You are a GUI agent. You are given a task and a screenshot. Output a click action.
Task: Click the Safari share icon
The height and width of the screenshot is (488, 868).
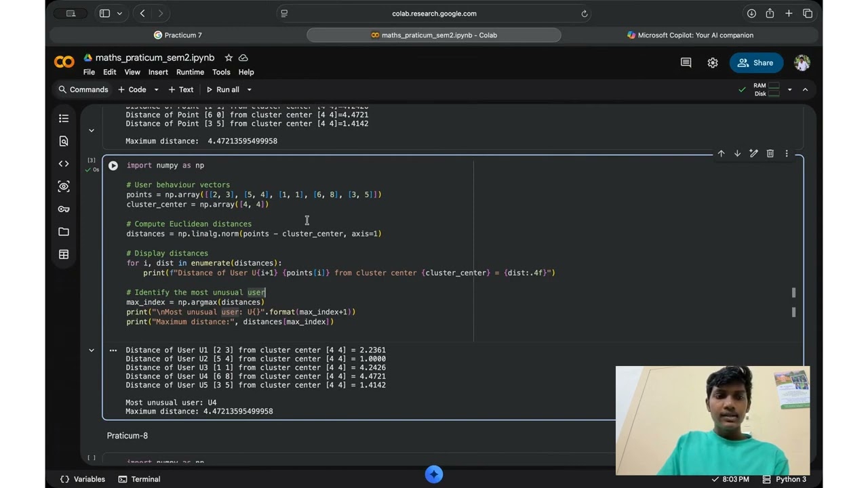(x=770, y=14)
